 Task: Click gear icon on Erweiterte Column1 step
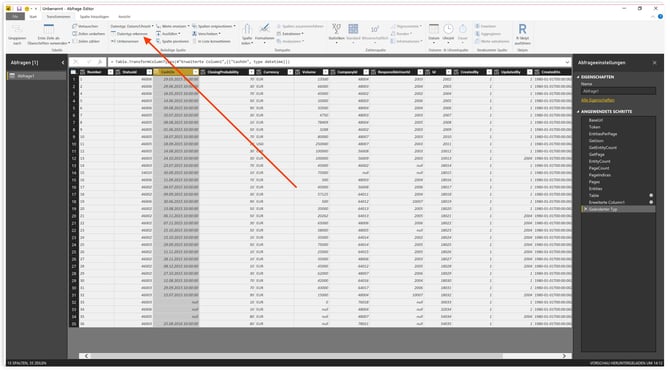click(651, 202)
